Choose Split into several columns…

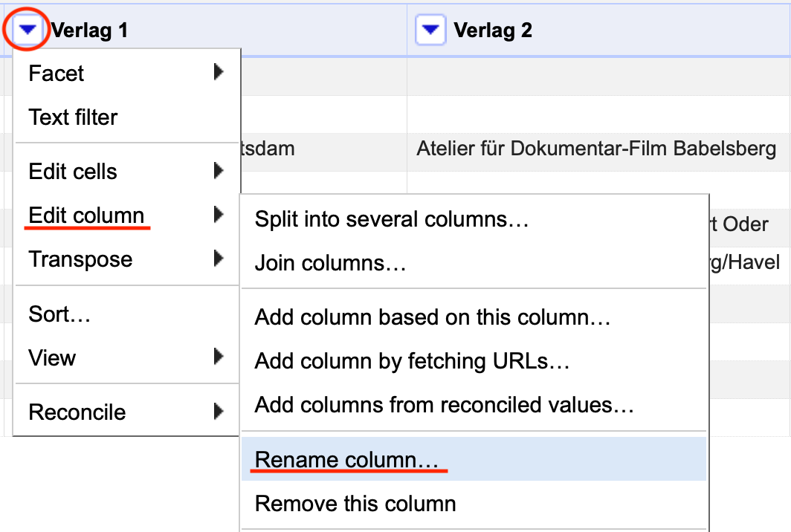pos(391,220)
